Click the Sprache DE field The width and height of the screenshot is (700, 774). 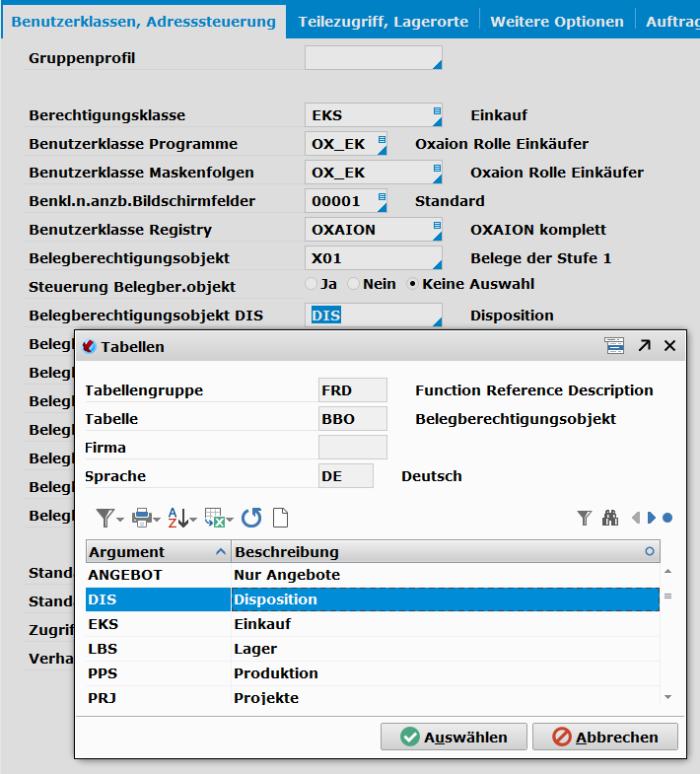coord(345,476)
